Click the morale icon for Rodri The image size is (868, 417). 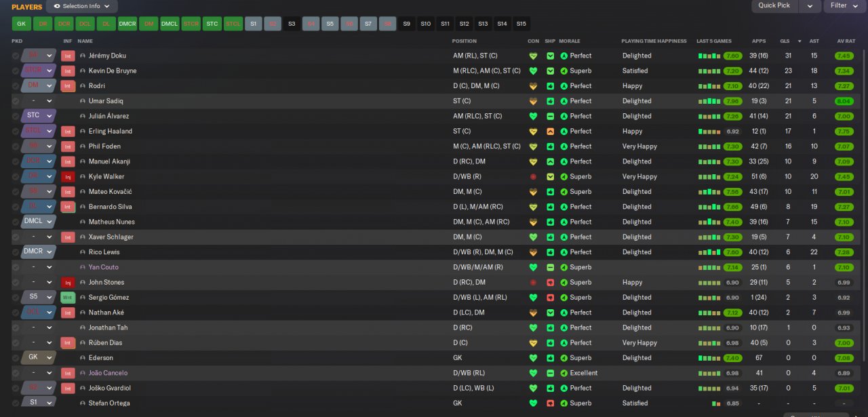(x=564, y=86)
